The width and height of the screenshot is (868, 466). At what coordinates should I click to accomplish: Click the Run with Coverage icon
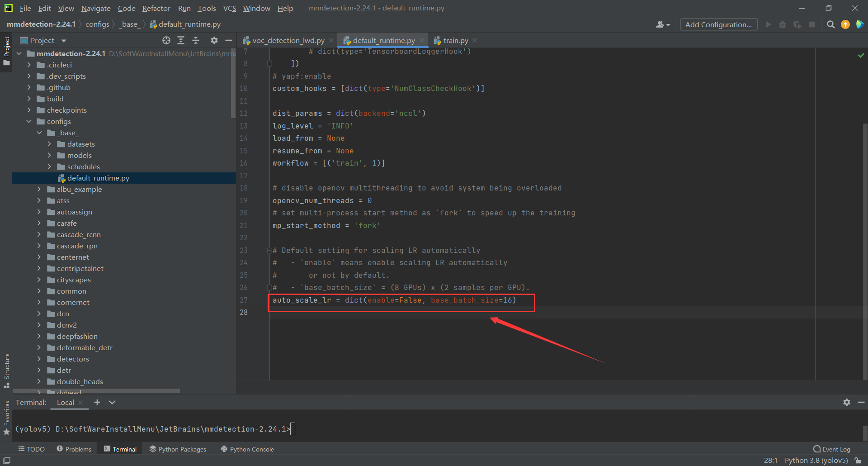click(797, 24)
